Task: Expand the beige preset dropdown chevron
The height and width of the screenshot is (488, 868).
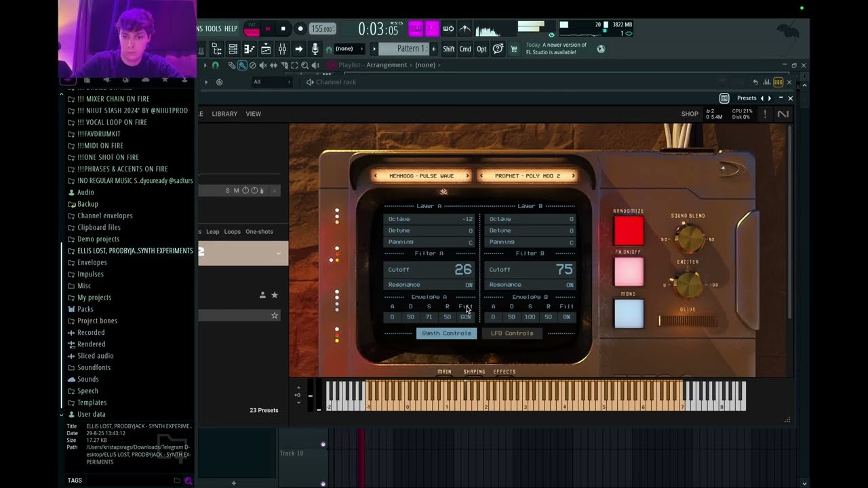Action: pyautogui.click(x=278, y=253)
